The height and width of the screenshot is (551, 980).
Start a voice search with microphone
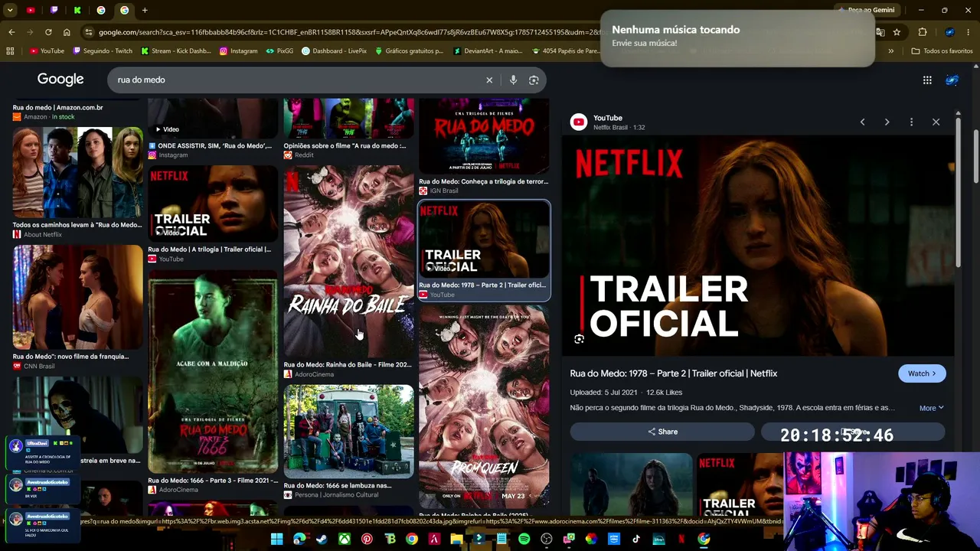[x=513, y=80]
